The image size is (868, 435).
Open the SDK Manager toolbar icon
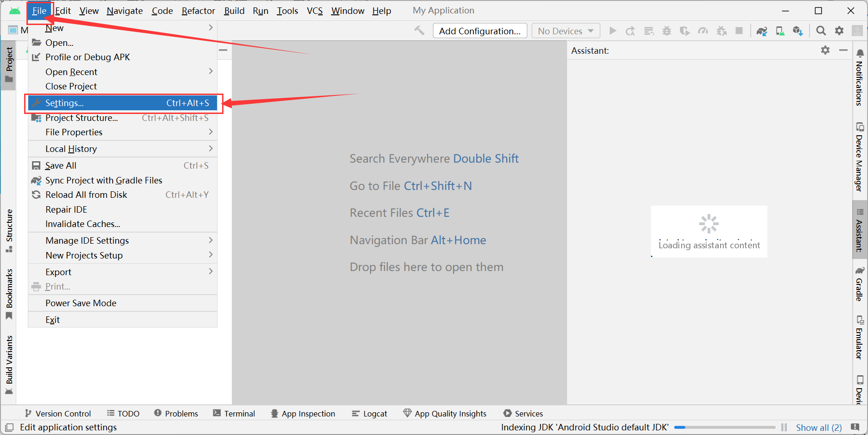click(798, 31)
